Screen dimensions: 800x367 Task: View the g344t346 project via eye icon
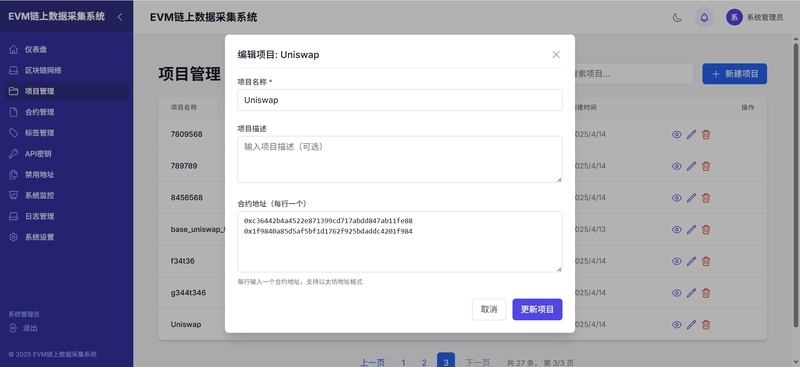coord(677,293)
